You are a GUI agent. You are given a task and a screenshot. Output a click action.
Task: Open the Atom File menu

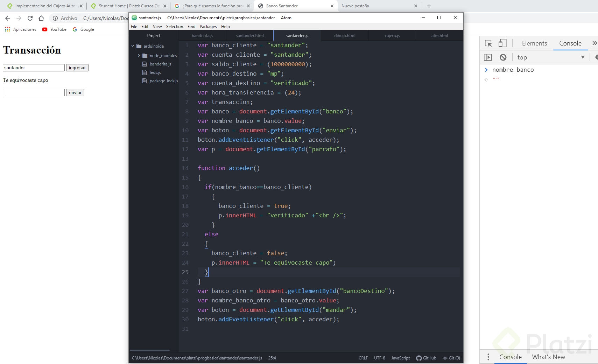(x=134, y=27)
